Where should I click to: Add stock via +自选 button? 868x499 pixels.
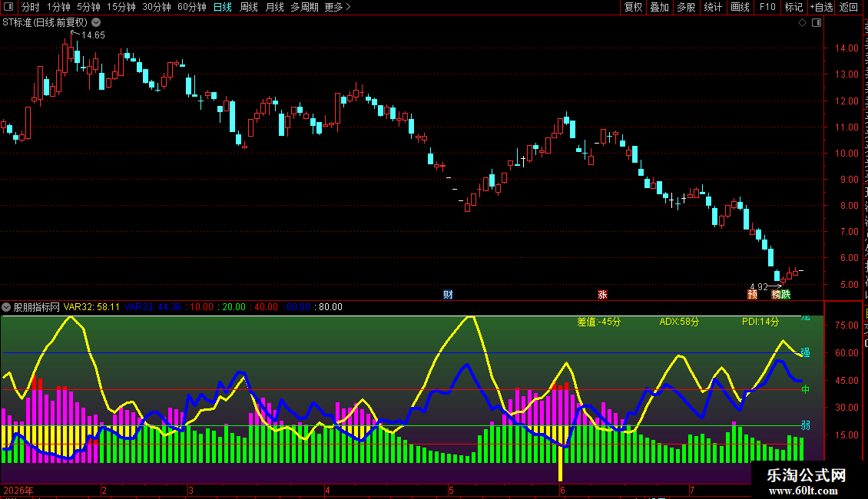pyautogui.click(x=821, y=7)
